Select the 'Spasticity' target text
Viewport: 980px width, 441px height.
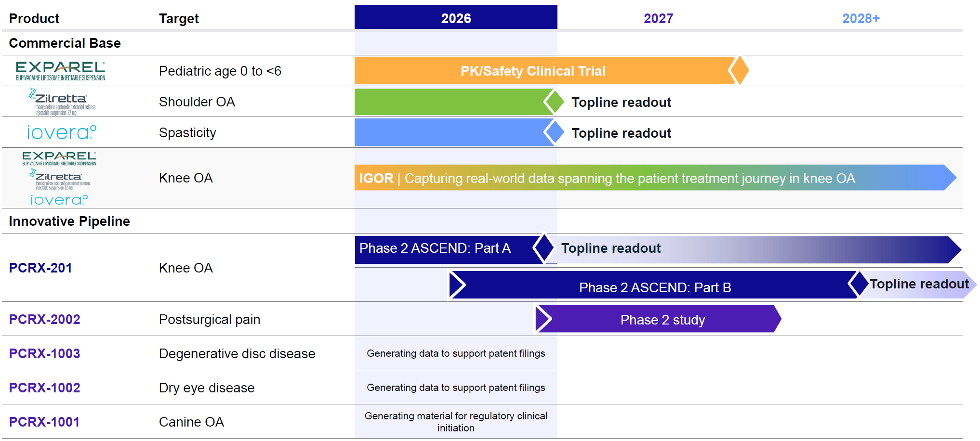pos(187,132)
